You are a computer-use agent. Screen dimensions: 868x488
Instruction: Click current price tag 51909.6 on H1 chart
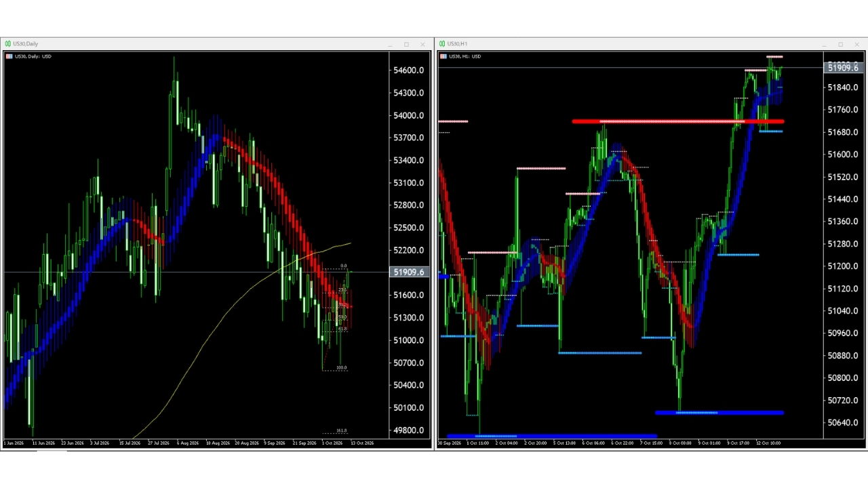point(843,68)
